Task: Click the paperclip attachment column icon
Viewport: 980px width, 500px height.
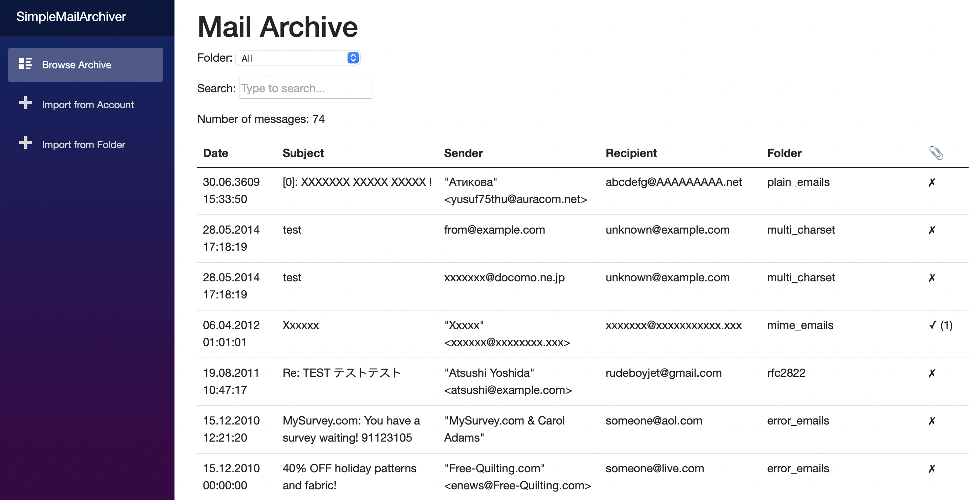Action: pyautogui.click(x=936, y=153)
